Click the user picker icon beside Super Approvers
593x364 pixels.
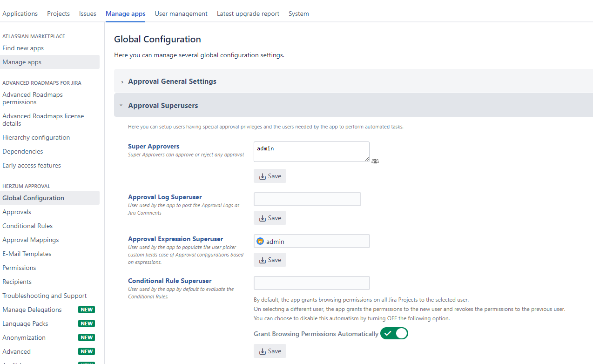coord(375,161)
